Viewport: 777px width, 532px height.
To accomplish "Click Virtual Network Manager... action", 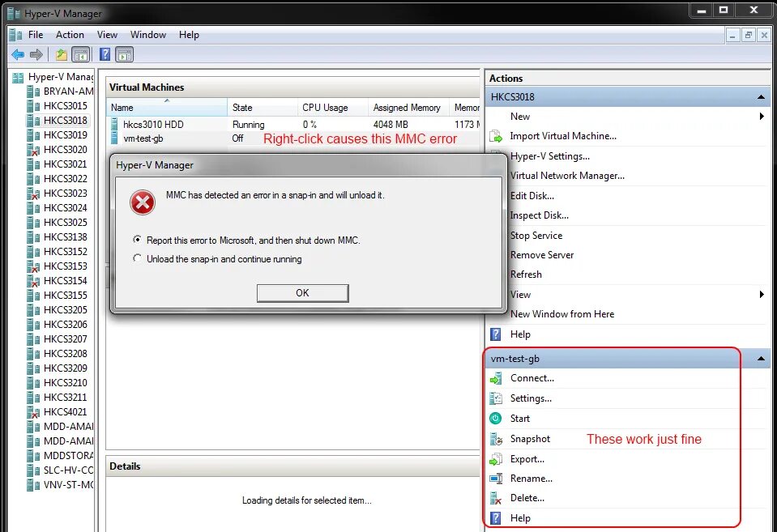I will [567, 176].
